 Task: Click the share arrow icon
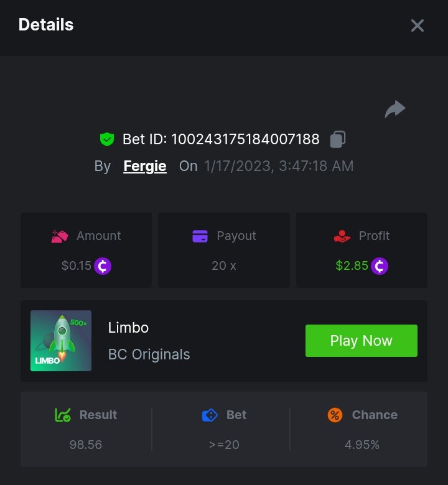(x=395, y=109)
